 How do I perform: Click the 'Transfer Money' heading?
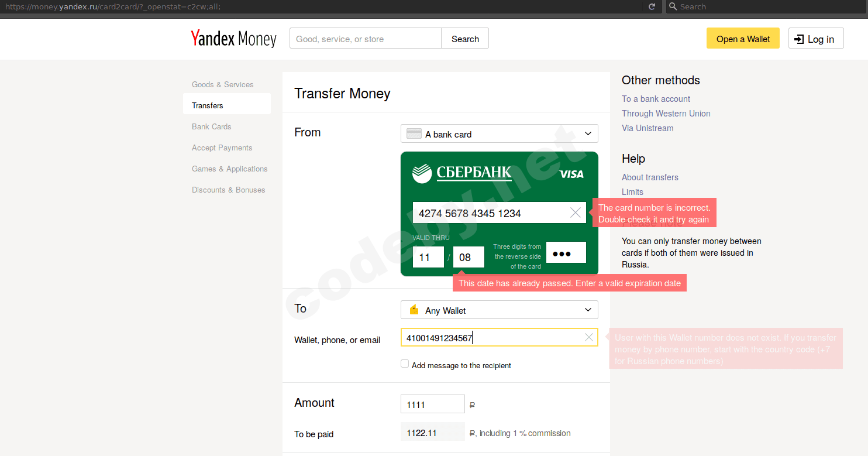coord(342,94)
